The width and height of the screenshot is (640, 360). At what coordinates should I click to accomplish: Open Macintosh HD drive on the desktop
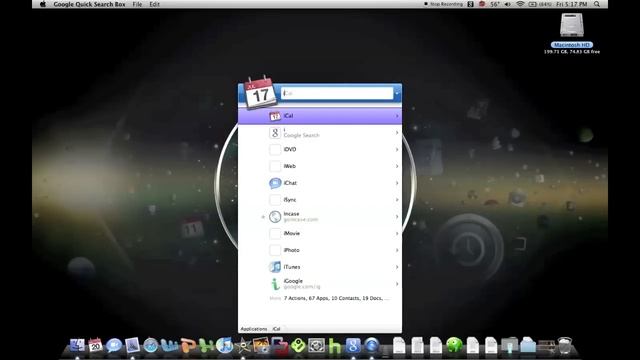point(571,25)
